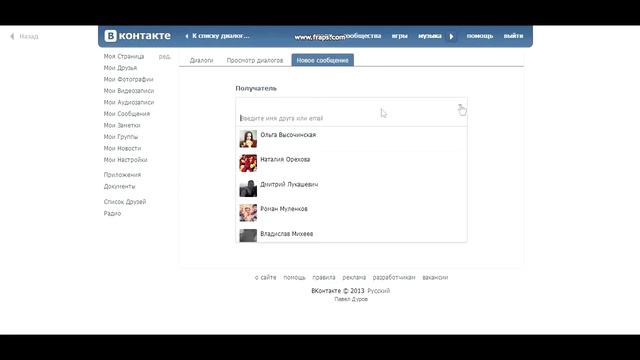
Task: Click the ред. edit link
Action: tap(164, 56)
